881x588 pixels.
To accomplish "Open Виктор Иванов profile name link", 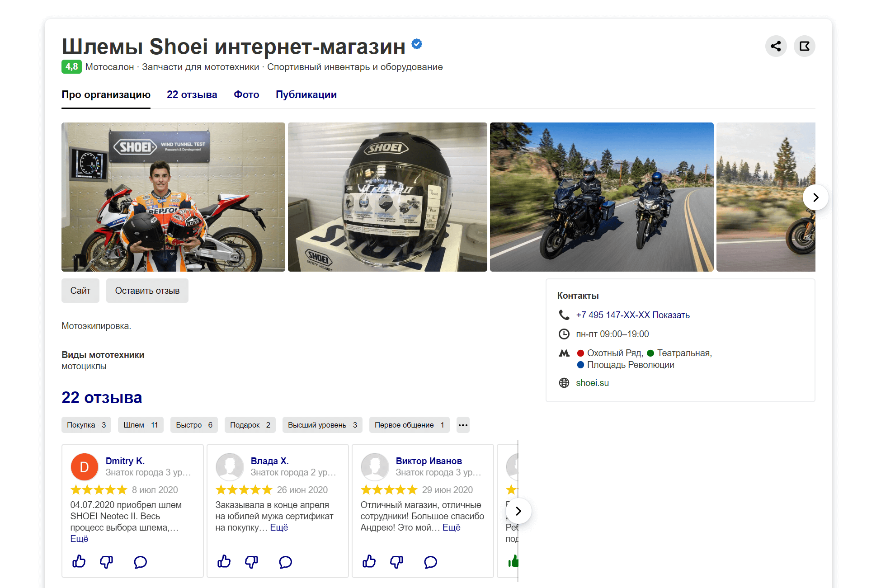I will 429,461.
